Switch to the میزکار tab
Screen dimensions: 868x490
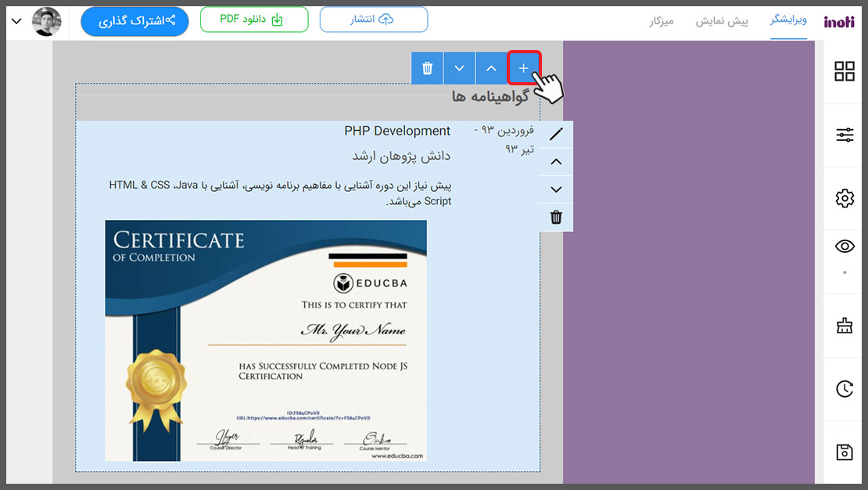[x=662, y=21]
